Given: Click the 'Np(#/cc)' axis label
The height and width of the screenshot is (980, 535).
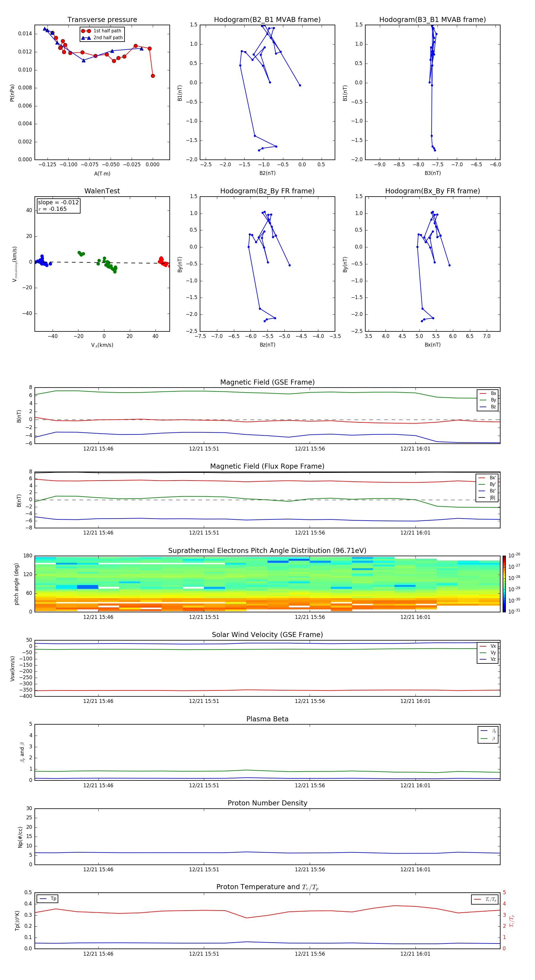Looking at the screenshot, I should (x=20, y=837).
